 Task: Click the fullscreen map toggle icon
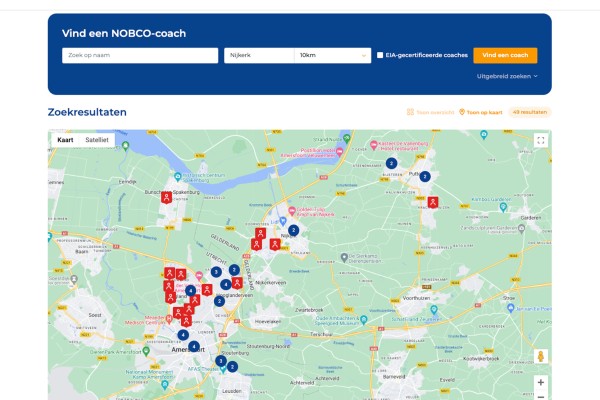coord(541,141)
